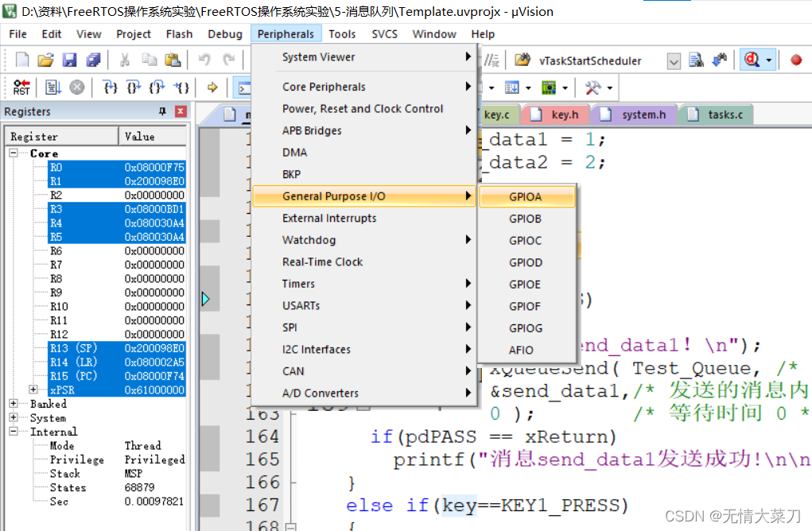Open the SVCS menu
Image resolution: width=812 pixels, height=531 pixels.
point(384,34)
